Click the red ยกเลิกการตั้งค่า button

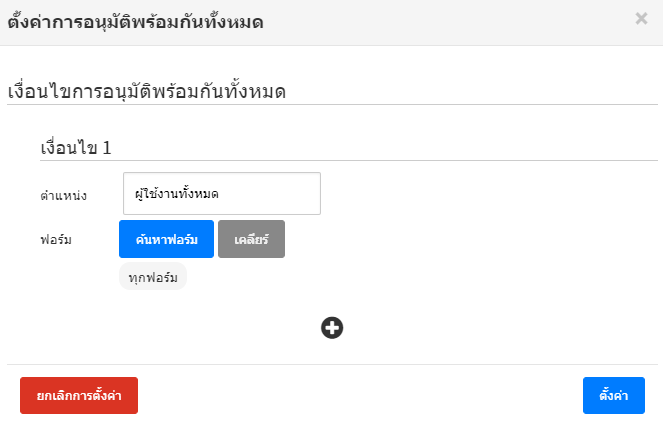79,395
